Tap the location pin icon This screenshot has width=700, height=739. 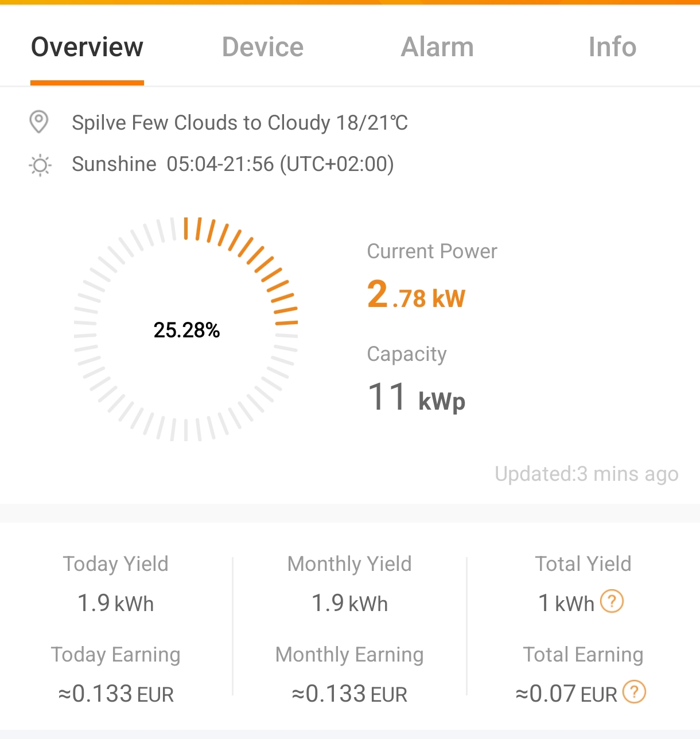(39, 122)
